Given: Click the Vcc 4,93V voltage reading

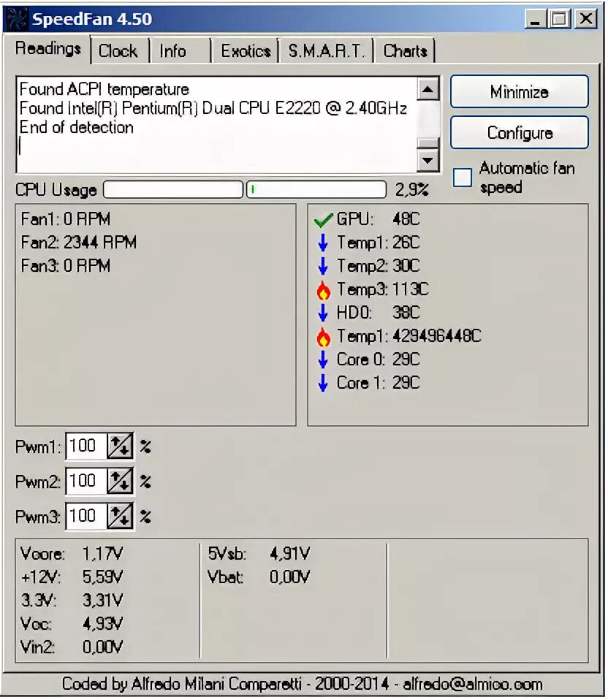Looking at the screenshot, I should point(72,624).
